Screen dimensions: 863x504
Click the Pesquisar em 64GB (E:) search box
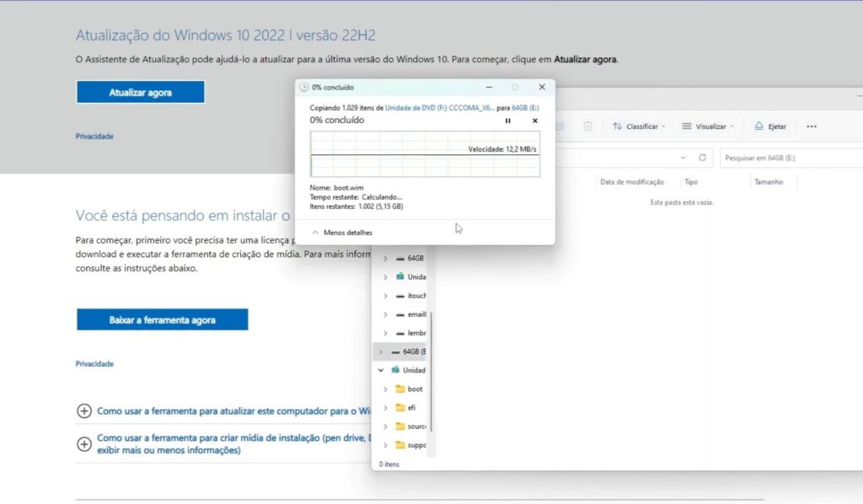[791, 158]
